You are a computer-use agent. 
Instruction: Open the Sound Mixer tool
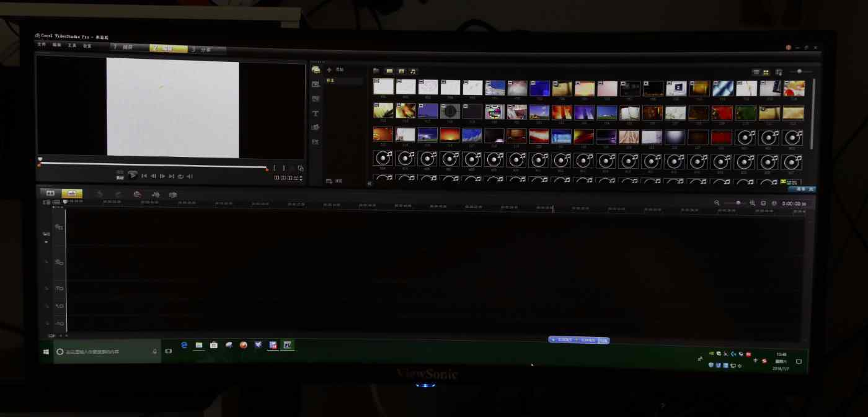(x=156, y=194)
